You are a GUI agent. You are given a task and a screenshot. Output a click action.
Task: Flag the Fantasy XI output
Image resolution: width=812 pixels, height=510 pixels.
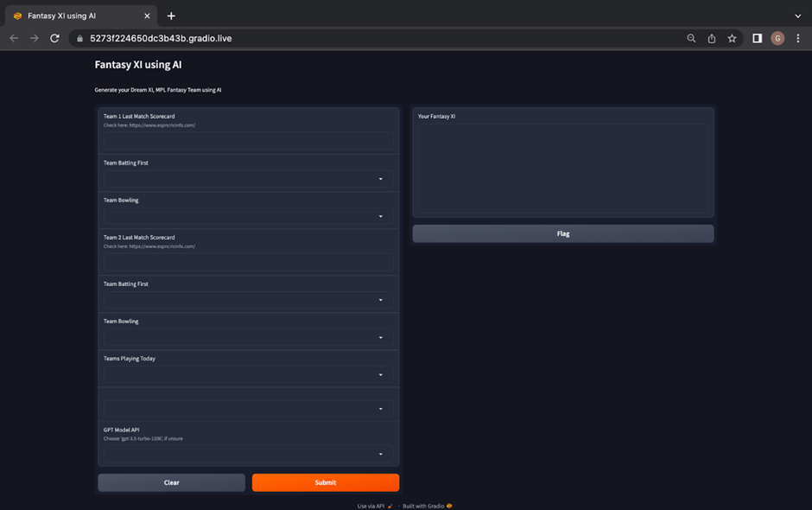click(563, 233)
